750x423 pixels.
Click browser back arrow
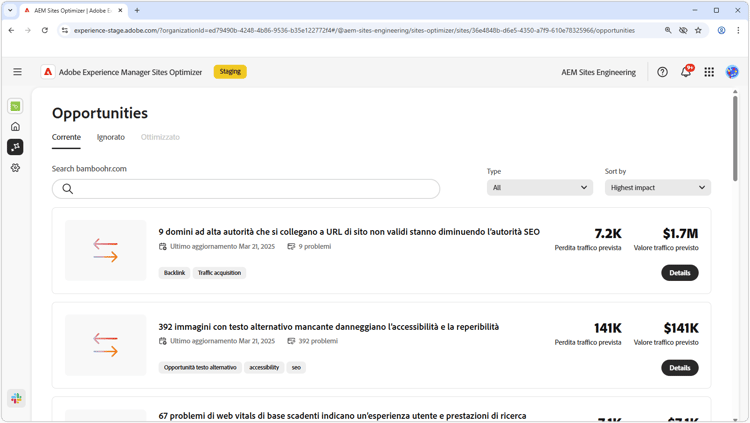click(x=11, y=30)
